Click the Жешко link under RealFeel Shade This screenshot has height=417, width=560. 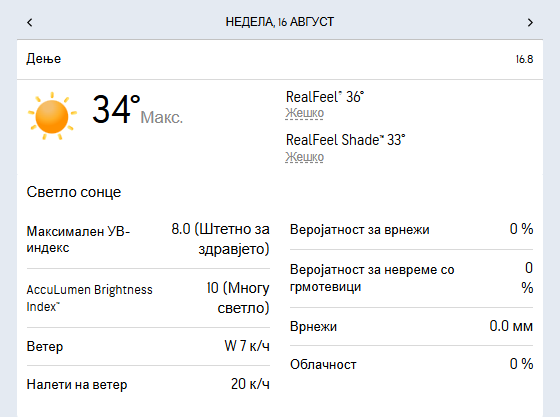(304, 157)
